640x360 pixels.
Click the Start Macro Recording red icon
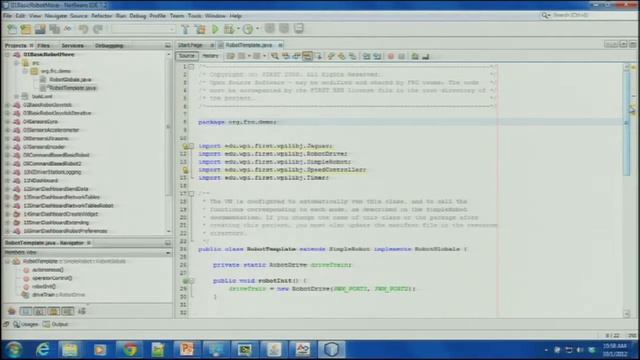391,56
